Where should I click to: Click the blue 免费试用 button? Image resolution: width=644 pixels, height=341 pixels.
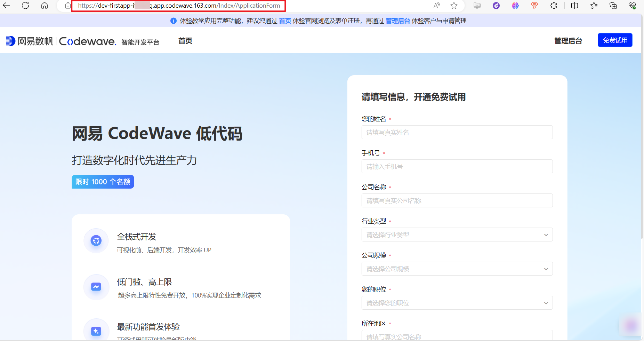[615, 40]
